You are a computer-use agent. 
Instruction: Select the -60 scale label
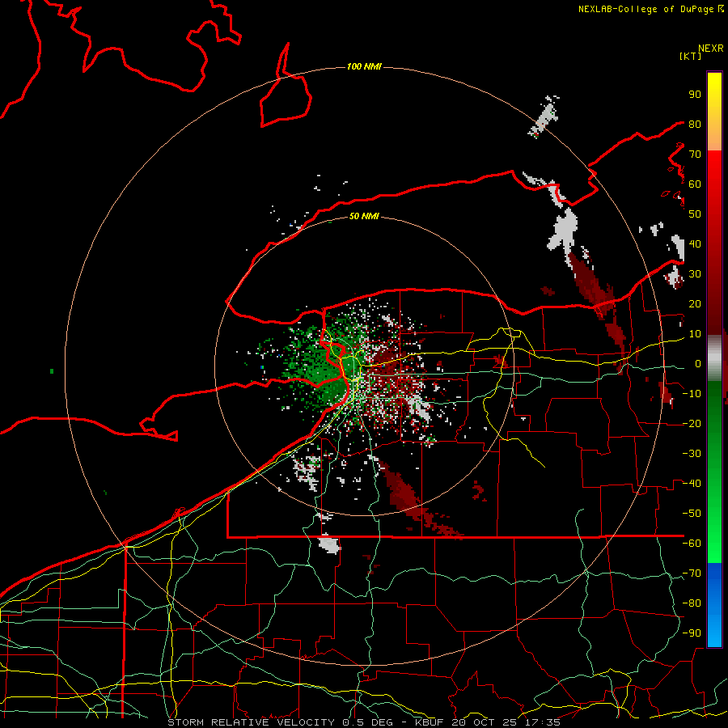pos(692,544)
